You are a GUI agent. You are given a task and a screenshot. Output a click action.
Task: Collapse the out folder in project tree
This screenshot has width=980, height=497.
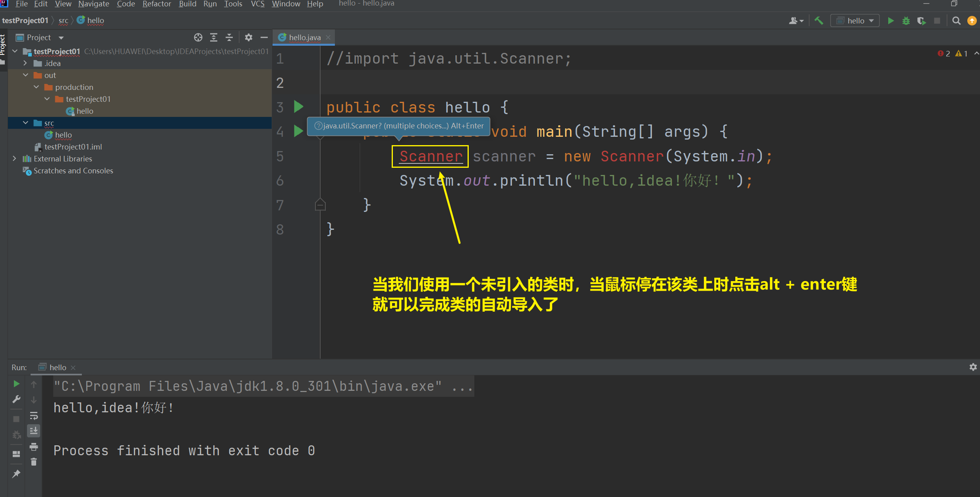25,75
